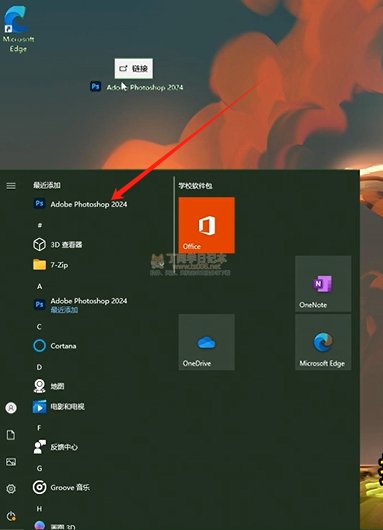Image resolution: width=383 pixels, height=530 pixels.
Task: Expand the Start menu hamburger button
Action: (x=11, y=186)
